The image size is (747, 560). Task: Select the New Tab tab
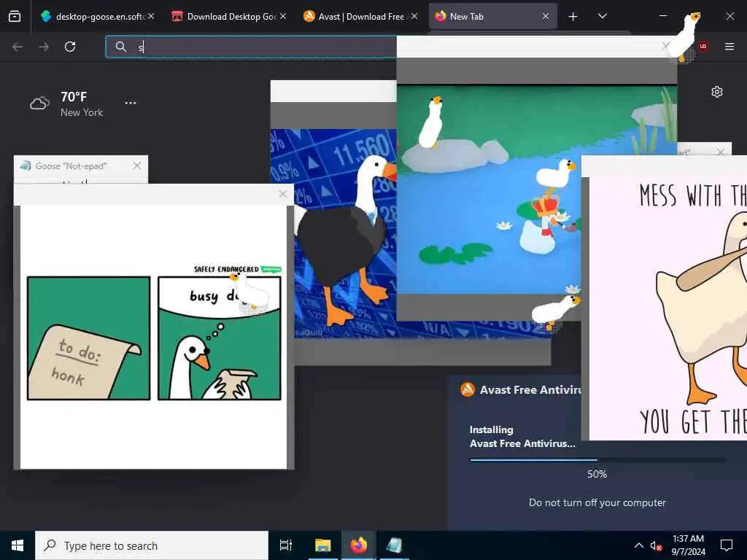492,17
